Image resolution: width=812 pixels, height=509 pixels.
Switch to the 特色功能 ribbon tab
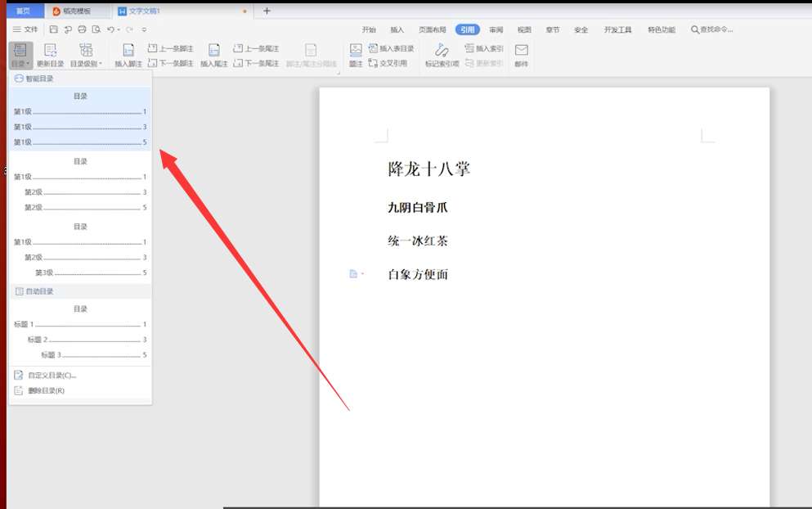pos(662,29)
